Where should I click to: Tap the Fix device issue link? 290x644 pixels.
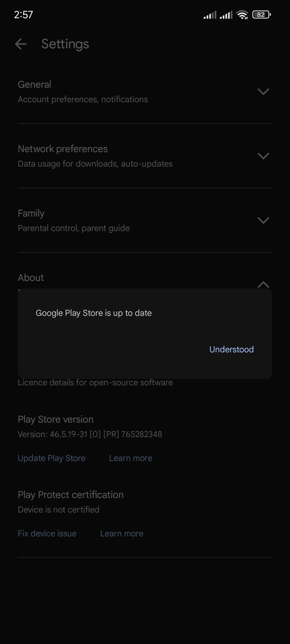pos(47,533)
